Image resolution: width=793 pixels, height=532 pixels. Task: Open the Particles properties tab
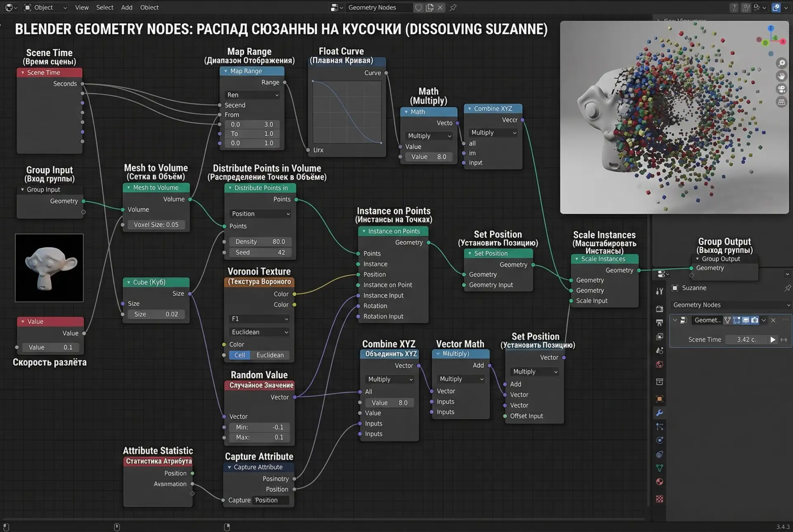pyautogui.click(x=660, y=427)
